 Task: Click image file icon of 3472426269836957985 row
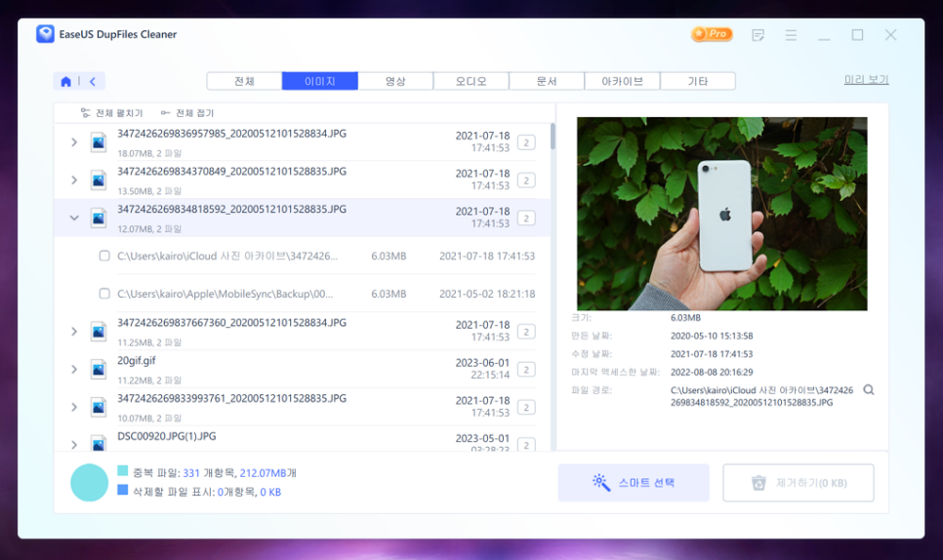(99, 142)
